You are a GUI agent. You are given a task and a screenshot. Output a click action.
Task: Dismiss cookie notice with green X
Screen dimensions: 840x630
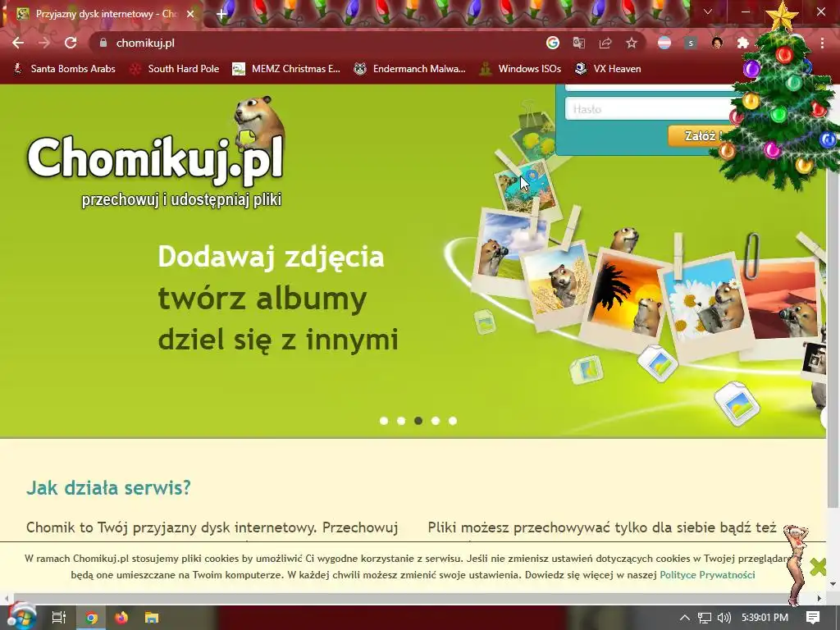click(x=818, y=566)
